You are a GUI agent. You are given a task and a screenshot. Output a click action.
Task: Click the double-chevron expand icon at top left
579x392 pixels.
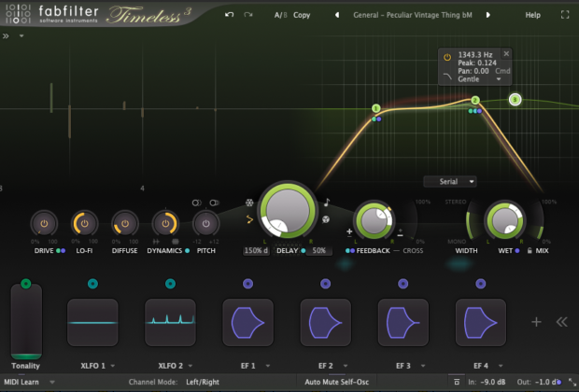(x=6, y=35)
